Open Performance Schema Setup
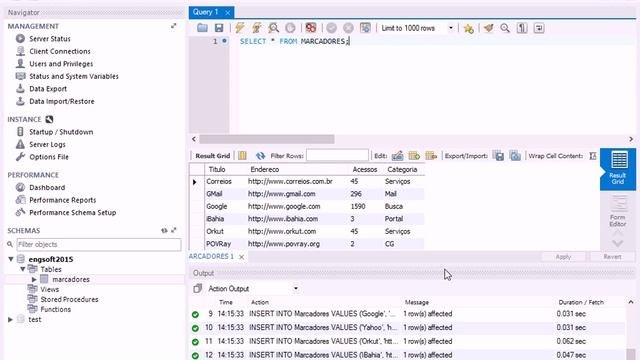The width and height of the screenshot is (640, 360). tap(72, 212)
